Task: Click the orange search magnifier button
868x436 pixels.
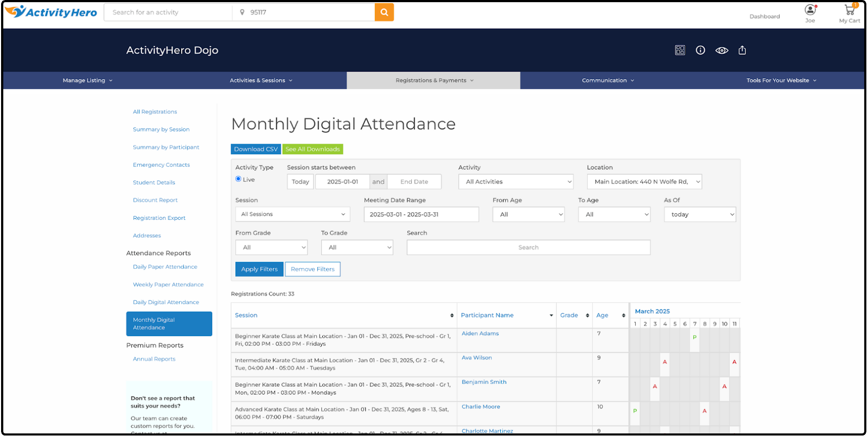Action: [x=384, y=12]
